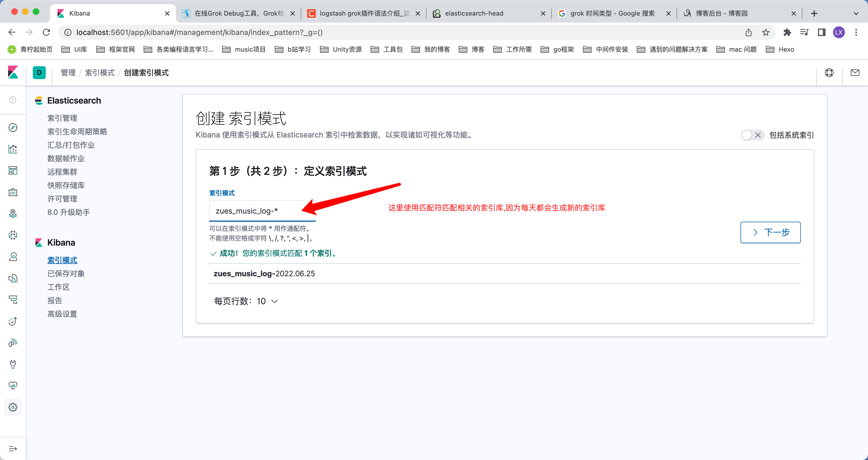Open the space selector D avatar
Screen dimensions: 868x460
click(39, 72)
